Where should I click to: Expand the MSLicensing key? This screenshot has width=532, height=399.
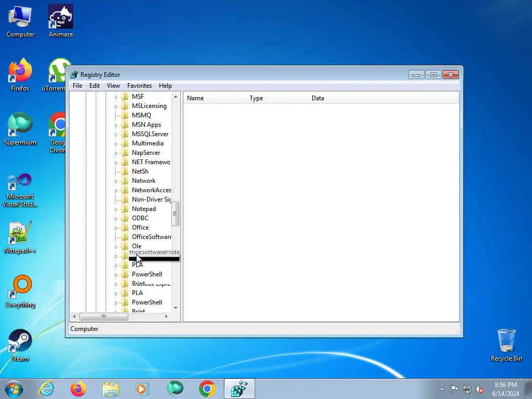coord(116,107)
